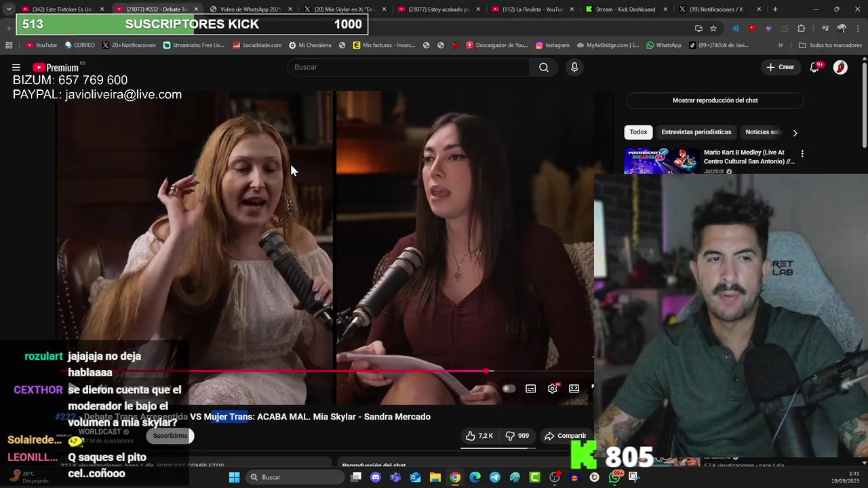Switch to Stream - Kick Dashboard tab

[625, 9]
